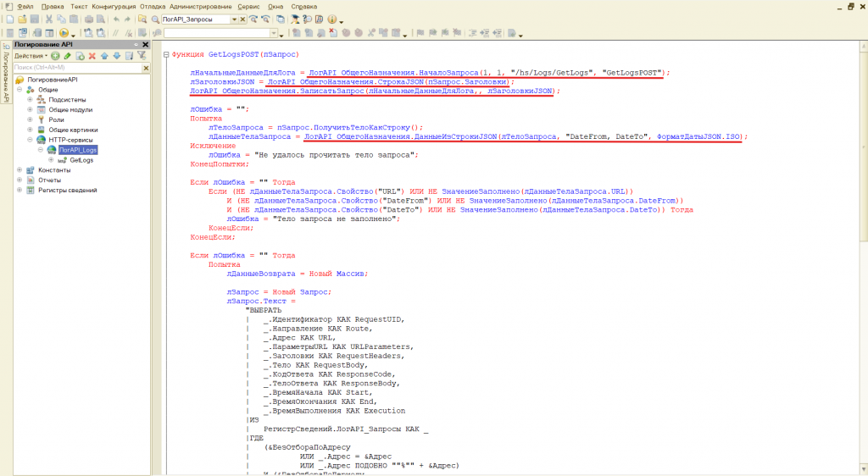This screenshot has height=476, width=868.
Task: Collapse the GetLogsPOST function code block
Action: [166, 54]
